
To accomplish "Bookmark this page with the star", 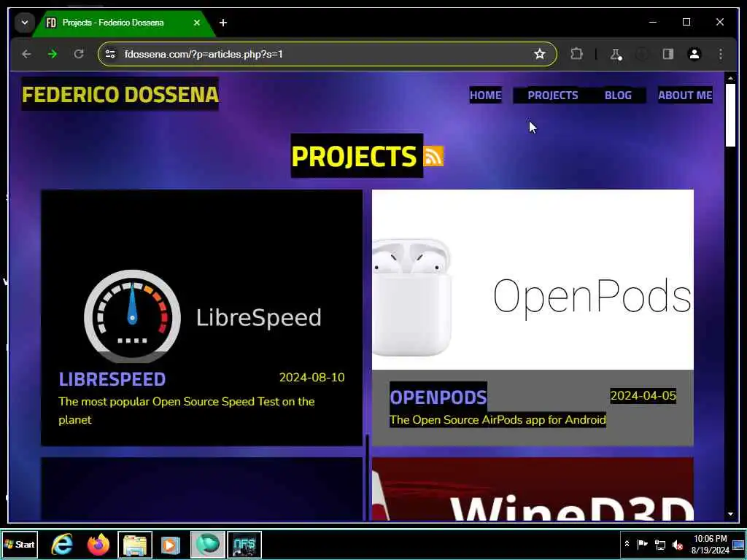I will (539, 54).
